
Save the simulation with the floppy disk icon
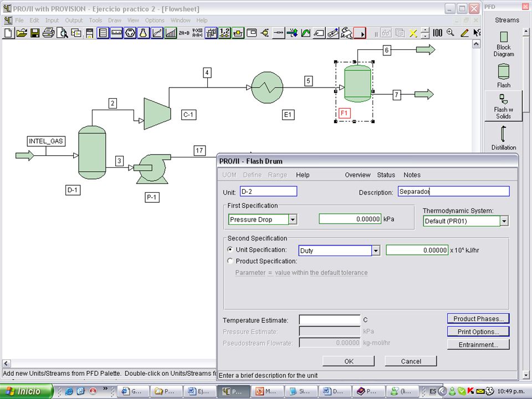click(35, 33)
